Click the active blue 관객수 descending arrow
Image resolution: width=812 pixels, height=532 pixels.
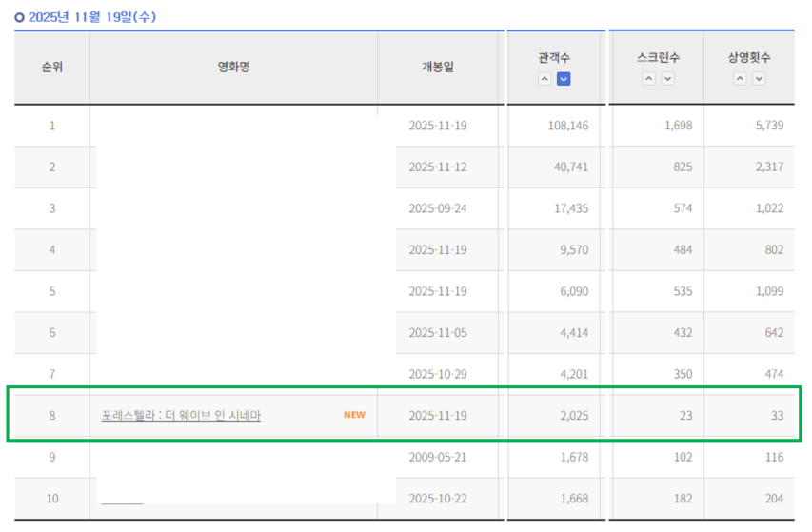pos(564,79)
